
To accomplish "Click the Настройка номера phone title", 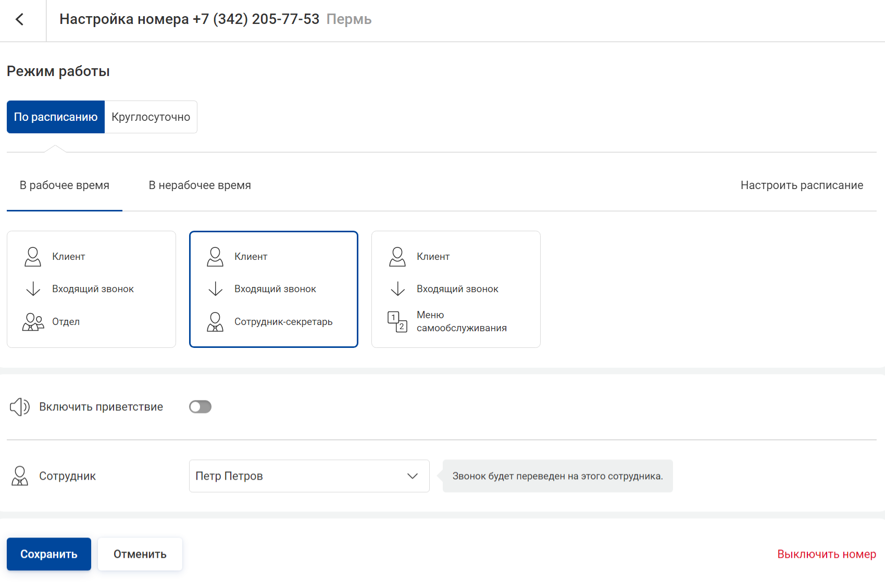I will click(x=190, y=19).
